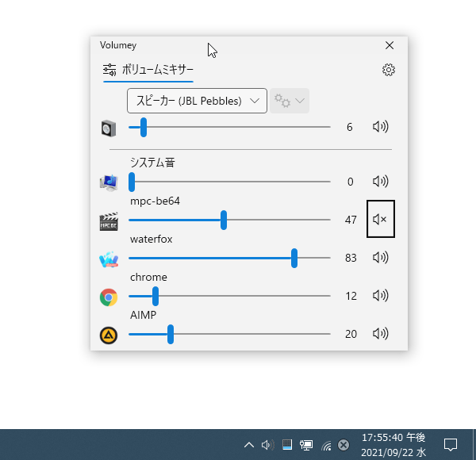
Task: Mute the システム音 channel
Action: pos(380,181)
